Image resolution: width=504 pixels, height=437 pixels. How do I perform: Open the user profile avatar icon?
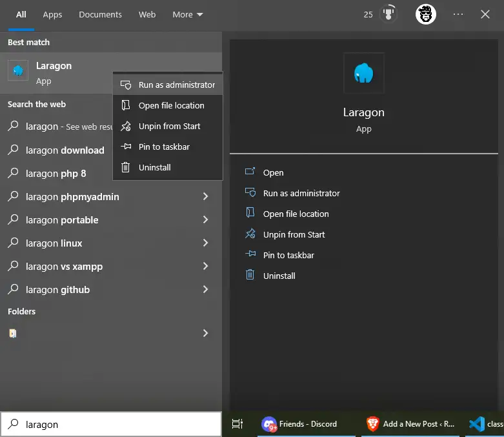[426, 14]
